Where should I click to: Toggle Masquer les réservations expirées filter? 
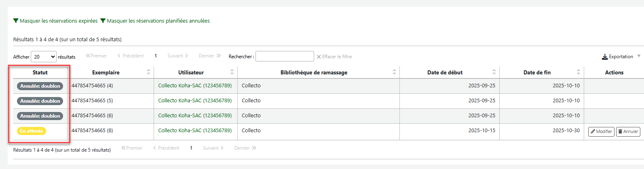[x=55, y=21]
